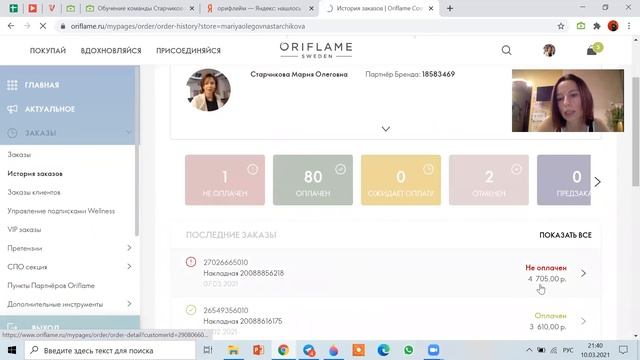Open order 26549356010 row

(x=386, y=320)
